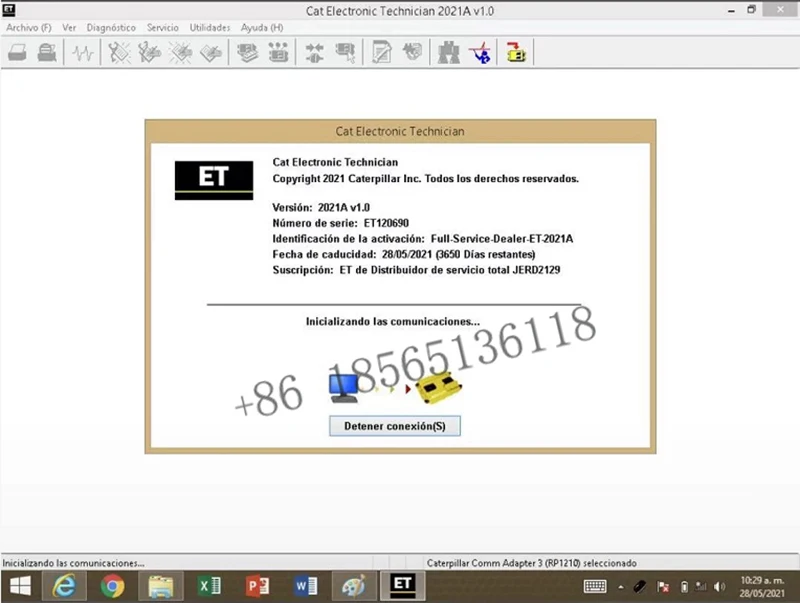Open Word from the taskbar
Viewport: 800px width, 603px height.
pyautogui.click(x=306, y=586)
